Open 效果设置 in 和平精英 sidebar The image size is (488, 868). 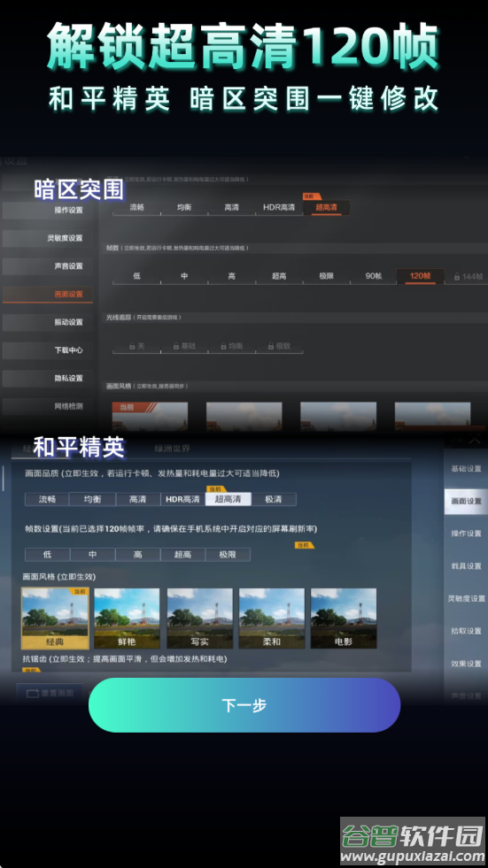(466, 664)
